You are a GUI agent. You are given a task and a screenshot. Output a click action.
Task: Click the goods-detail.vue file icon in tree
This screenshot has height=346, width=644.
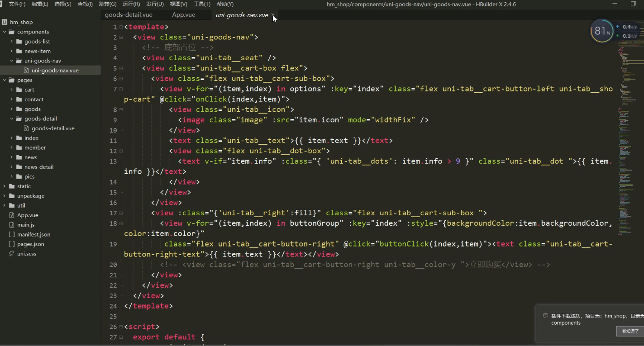pyautogui.click(x=26, y=128)
